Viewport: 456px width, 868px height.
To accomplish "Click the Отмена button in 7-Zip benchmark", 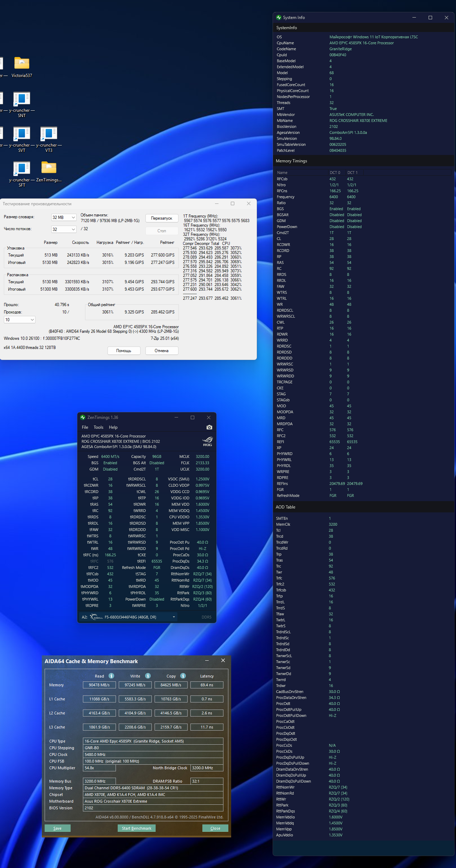I will [x=162, y=351].
